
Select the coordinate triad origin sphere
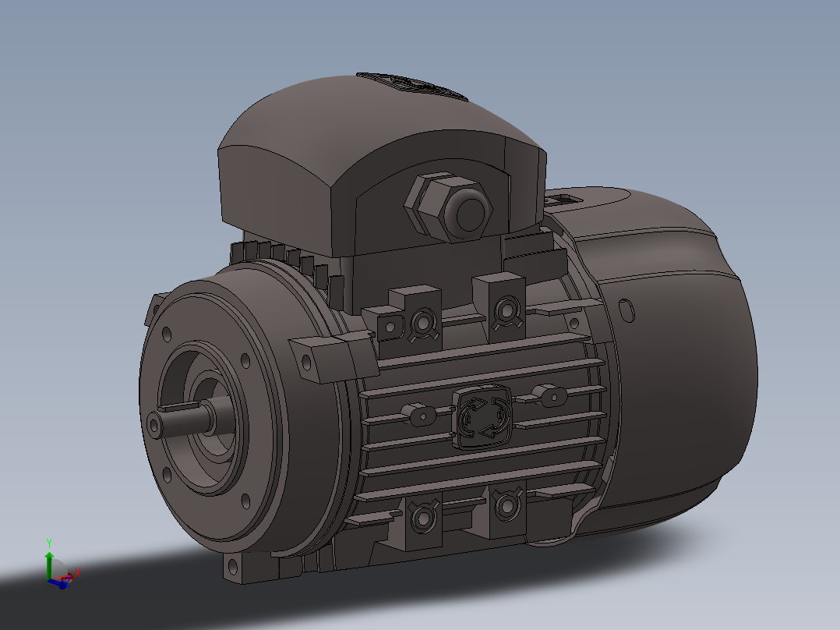point(50,580)
